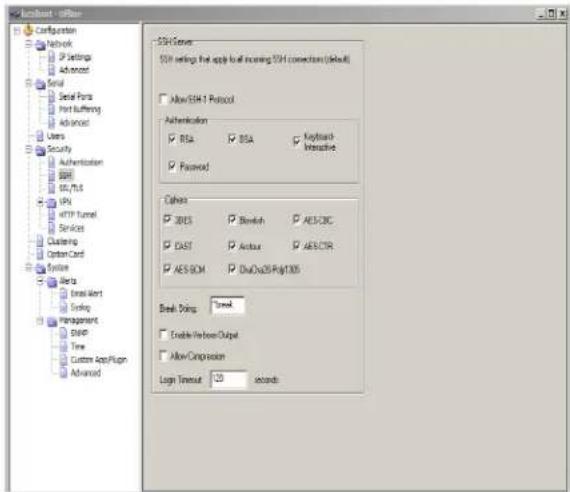Click the Email Alert page icon
The height and width of the screenshot is (492, 570).
[x=64, y=293]
